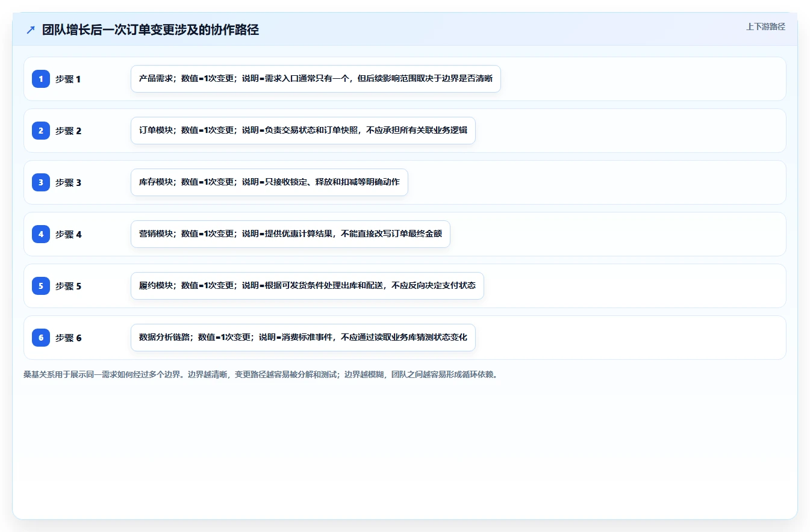Screen dimensions: 810x532
Task: Click the 上下游路径 label at top right
Action: coord(765,27)
